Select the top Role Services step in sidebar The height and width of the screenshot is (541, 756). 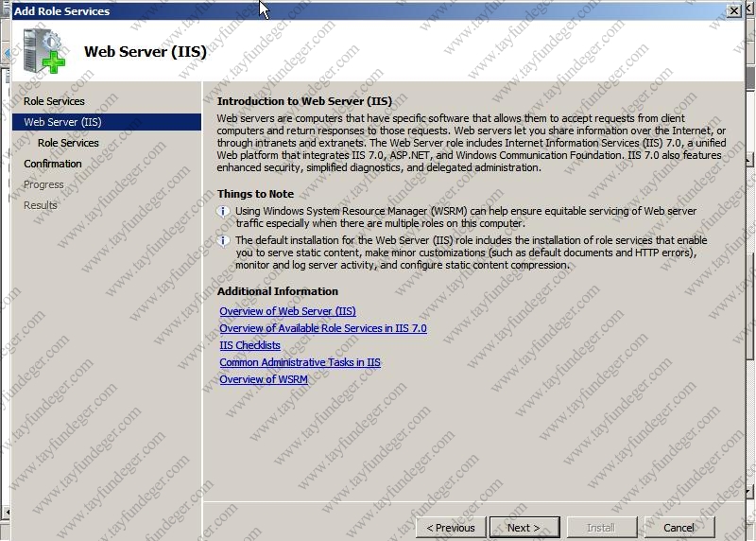tap(54, 101)
